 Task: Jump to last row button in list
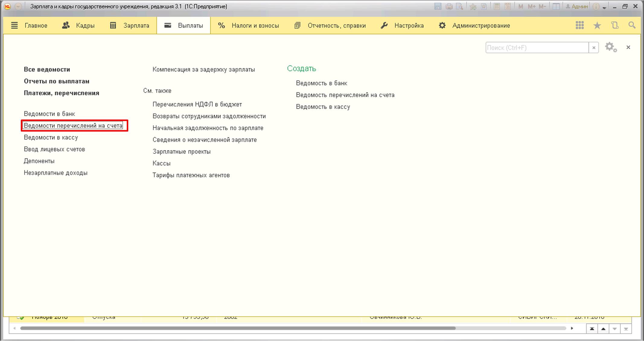[626, 329]
